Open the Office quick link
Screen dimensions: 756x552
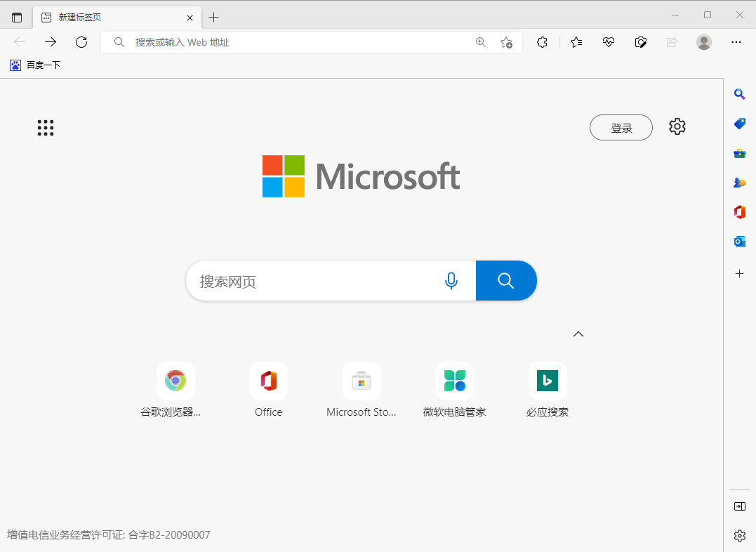pyautogui.click(x=269, y=390)
